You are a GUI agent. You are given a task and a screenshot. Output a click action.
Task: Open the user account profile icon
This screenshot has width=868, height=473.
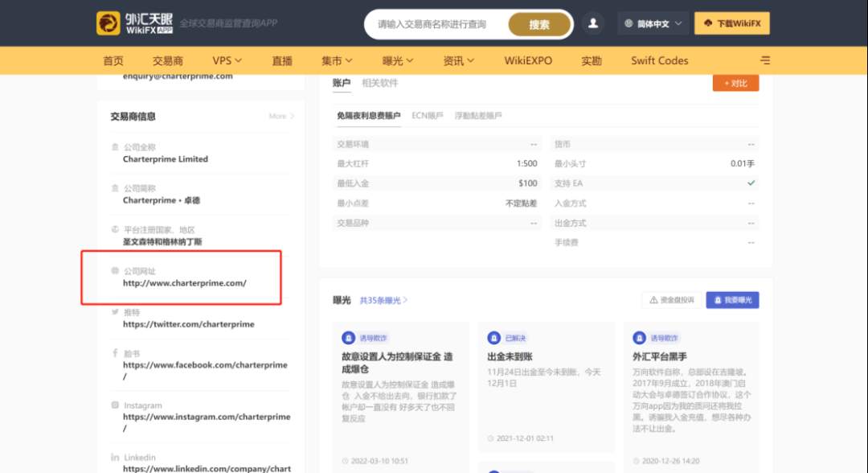(x=593, y=23)
